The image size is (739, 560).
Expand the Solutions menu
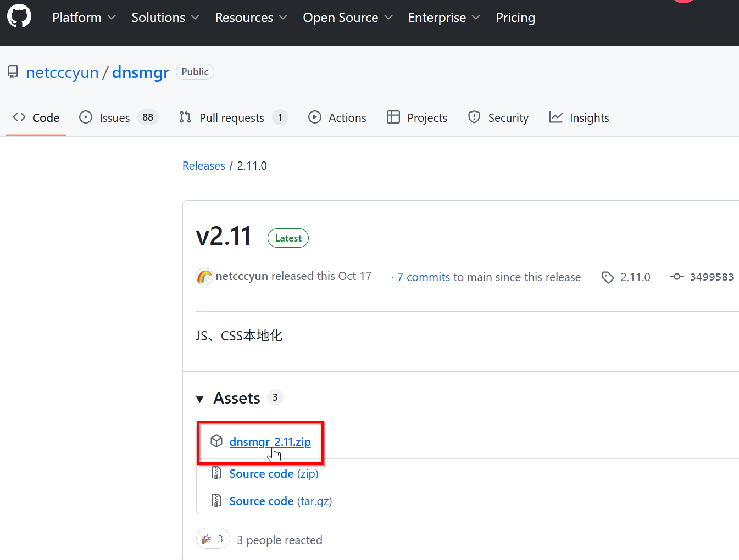tap(165, 18)
